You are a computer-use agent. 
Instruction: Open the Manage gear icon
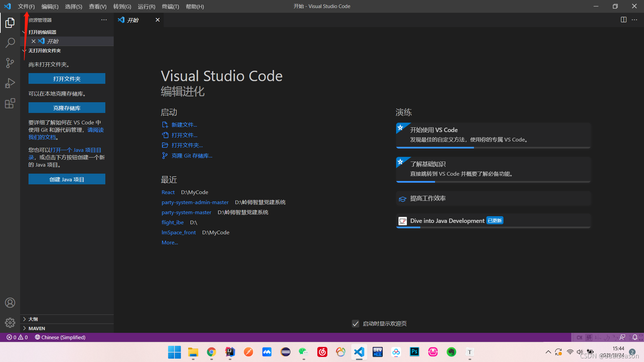(x=10, y=323)
